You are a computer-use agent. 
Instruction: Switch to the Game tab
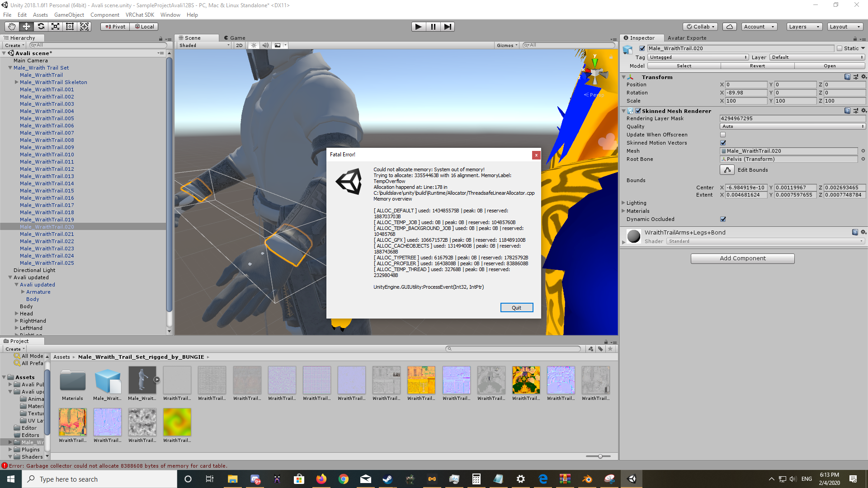(234, 38)
